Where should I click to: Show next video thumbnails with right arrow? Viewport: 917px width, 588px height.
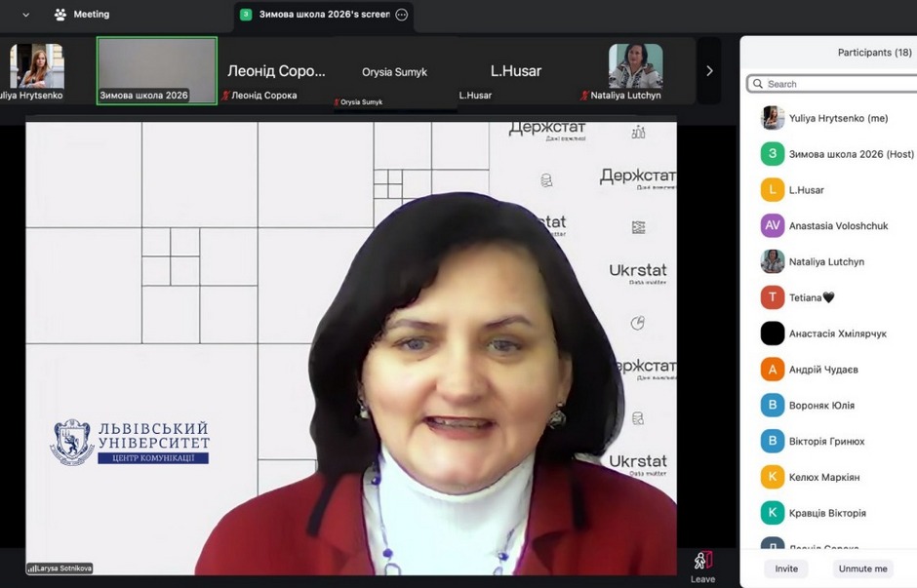(x=709, y=70)
